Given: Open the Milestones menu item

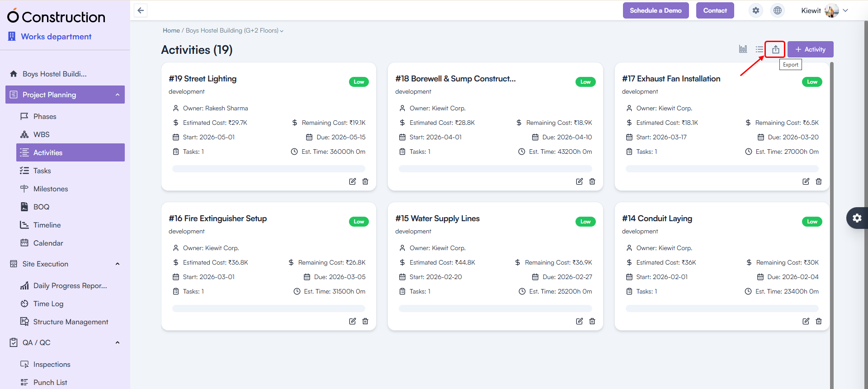Looking at the screenshot, I should pyautogui.click(x=51, y=189).
